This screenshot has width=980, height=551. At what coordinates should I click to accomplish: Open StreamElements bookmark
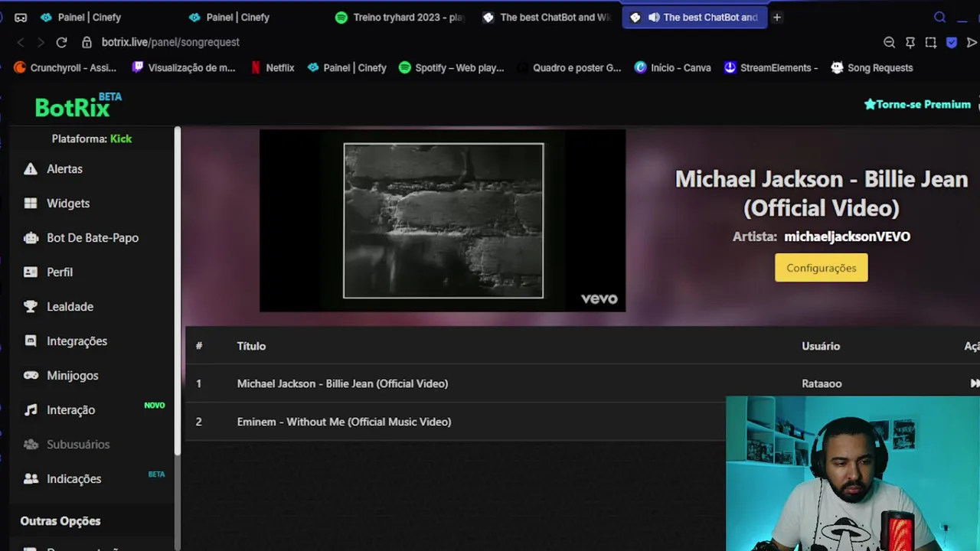[x=771, y=67]
